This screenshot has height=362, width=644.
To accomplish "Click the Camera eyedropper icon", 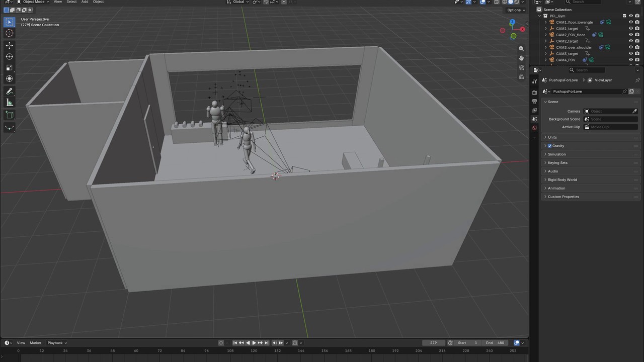I will pos(634,111).
